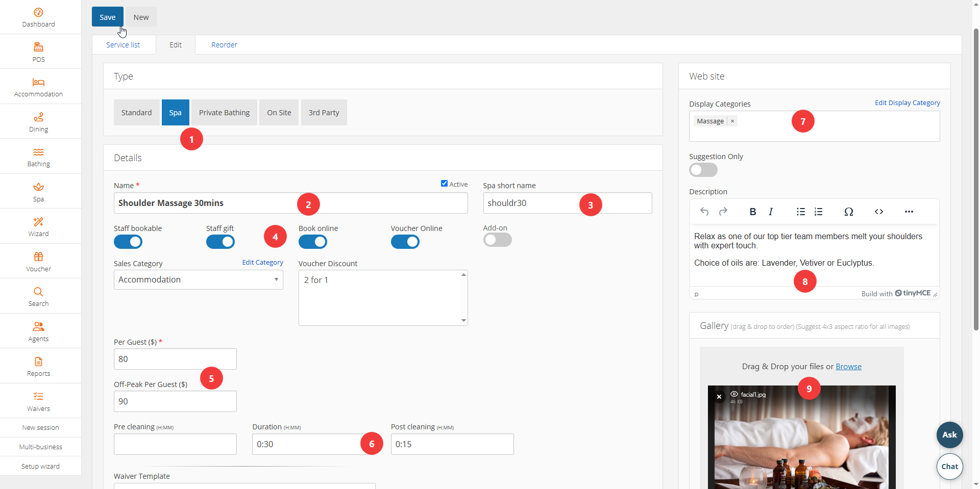
Task: Open Multi-business menu item
Action: 41,447
